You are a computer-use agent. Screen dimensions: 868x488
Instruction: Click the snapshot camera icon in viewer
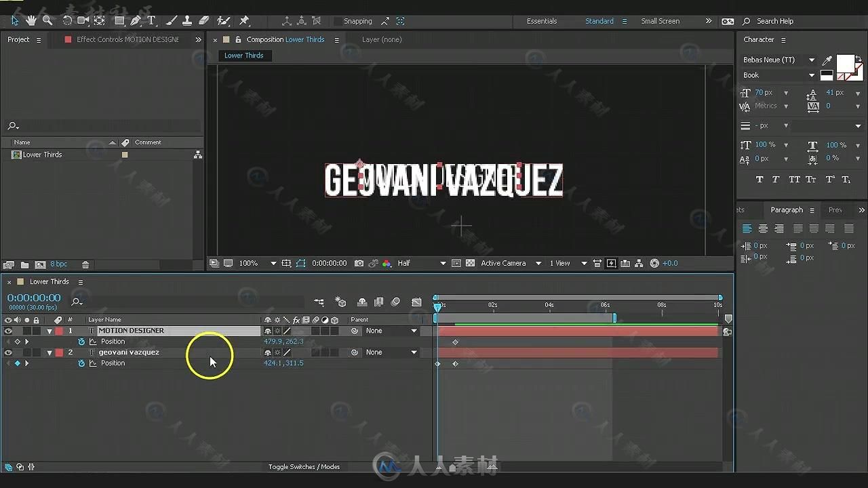359,263
